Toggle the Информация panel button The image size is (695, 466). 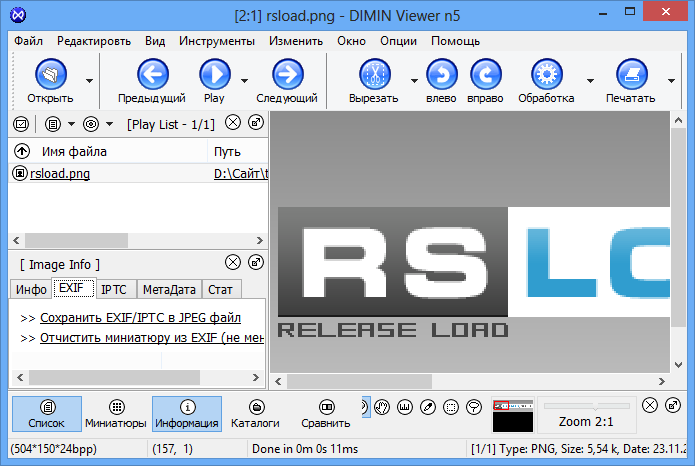[187, 414]
